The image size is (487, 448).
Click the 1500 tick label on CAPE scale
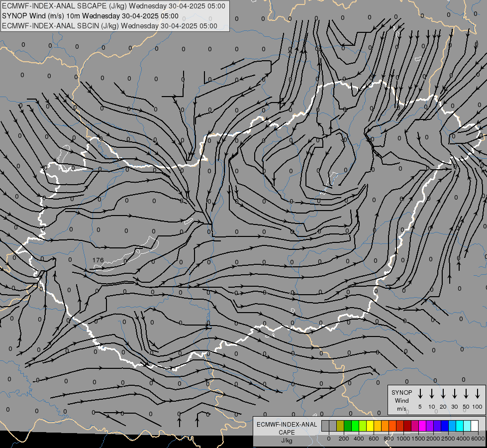pos(418,439)
